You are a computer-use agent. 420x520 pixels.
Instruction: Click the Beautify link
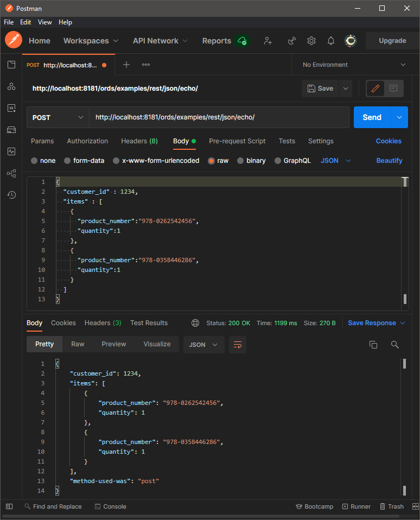pos(389,161)
